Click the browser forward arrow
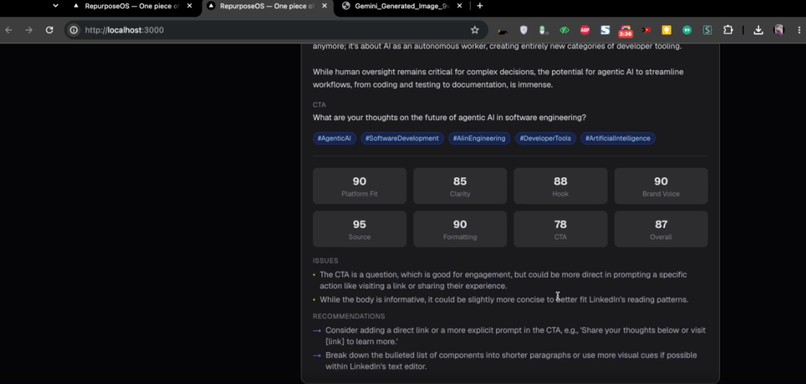This screenshot has height=384, width=806. coord(29,30)
